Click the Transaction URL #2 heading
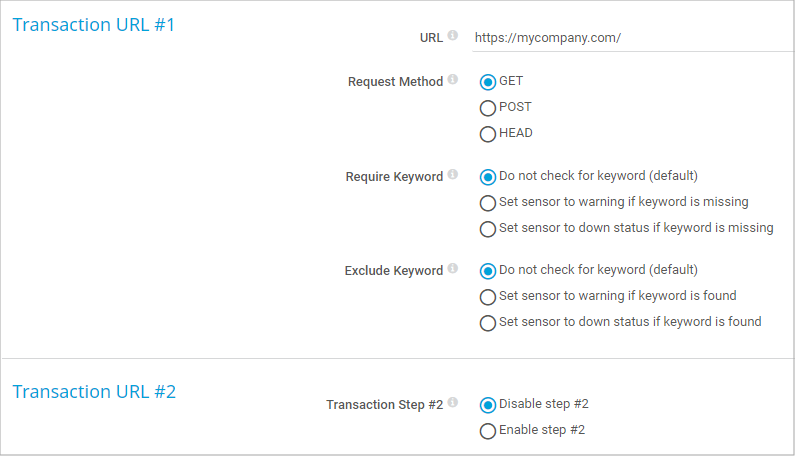 [x=94, y=392]
